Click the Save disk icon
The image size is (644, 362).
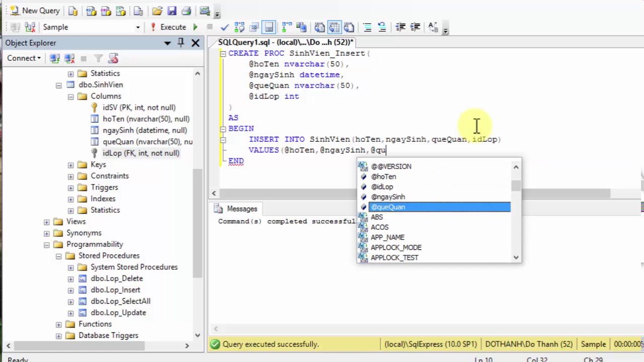(172, 11)
